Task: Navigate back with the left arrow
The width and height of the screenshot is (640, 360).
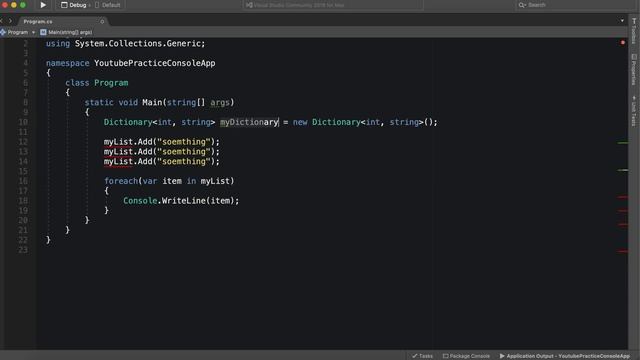Action: (2, 21)
